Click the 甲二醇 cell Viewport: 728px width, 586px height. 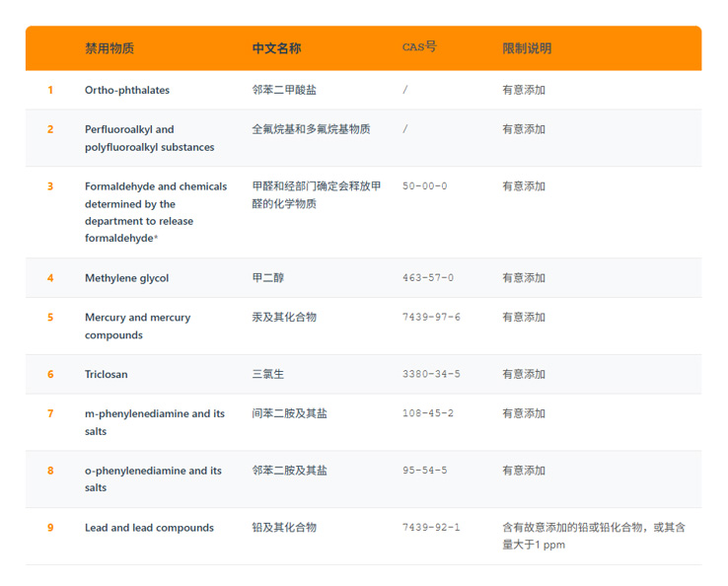pos(268,277)
